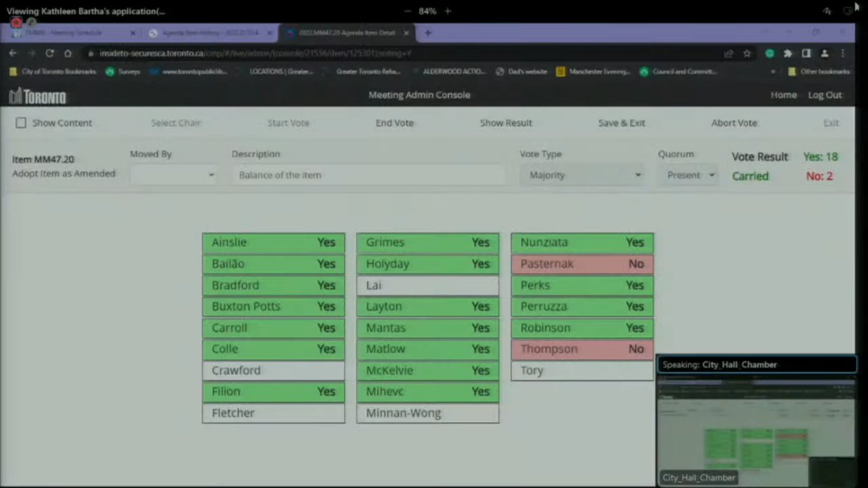Go to Home in the admin console

(783, 95)
